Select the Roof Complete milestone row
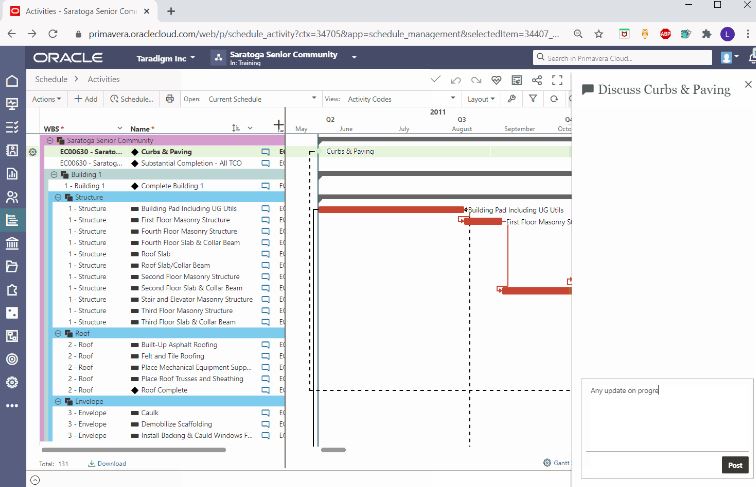The image size is (756, 487). click(x=169, y=390)
